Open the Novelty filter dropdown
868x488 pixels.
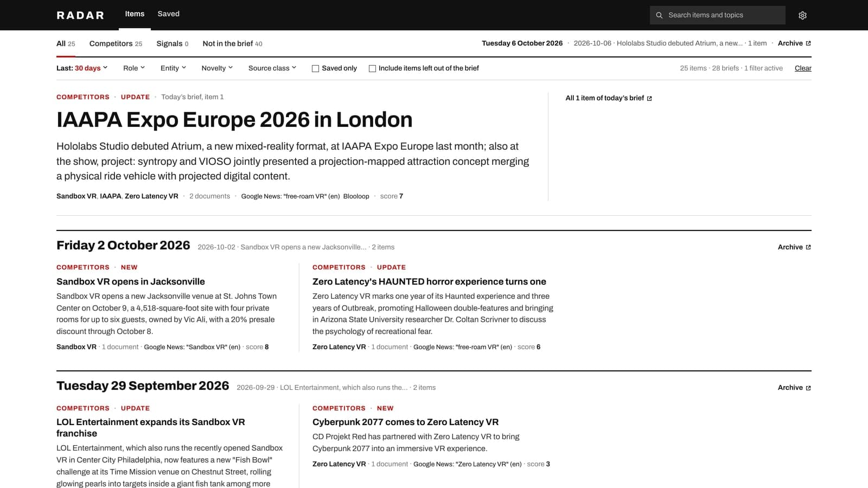coord(217,68)
